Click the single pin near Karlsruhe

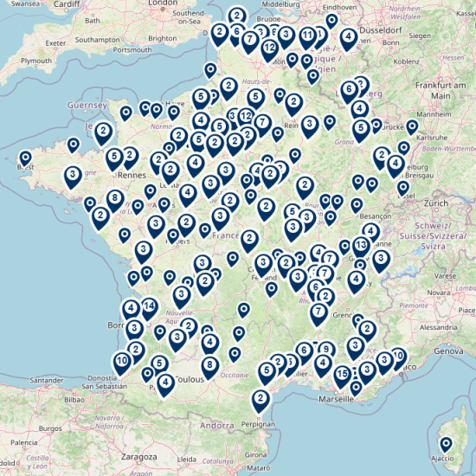[412, 127]
